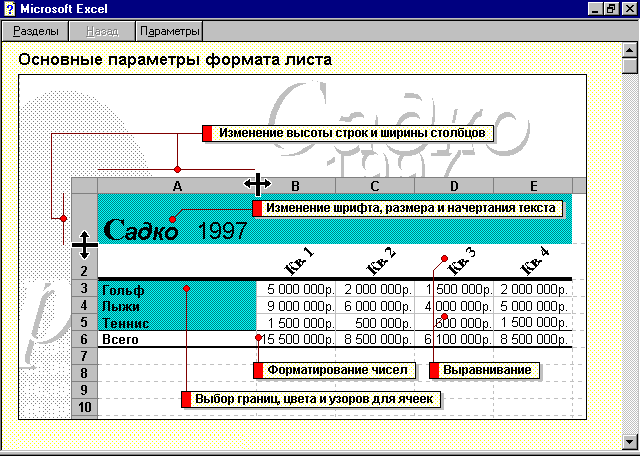Minimize the Microsoft Excel help window

click(596, 9)
